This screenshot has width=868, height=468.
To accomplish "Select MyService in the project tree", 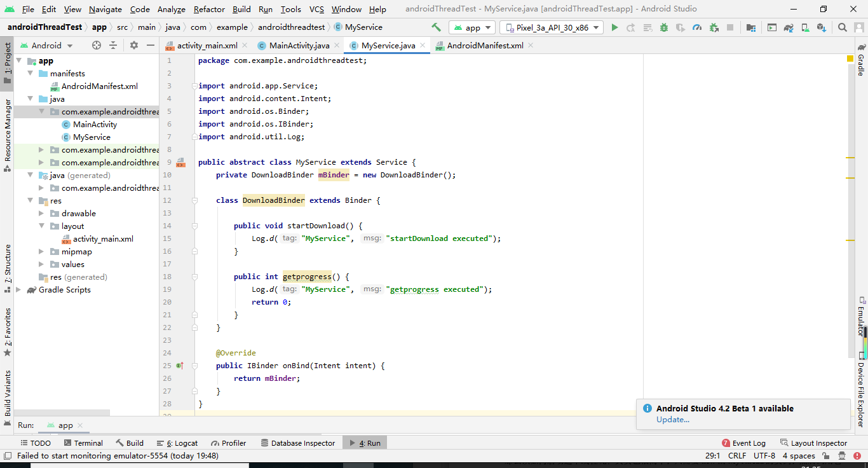I will point(92,137).
